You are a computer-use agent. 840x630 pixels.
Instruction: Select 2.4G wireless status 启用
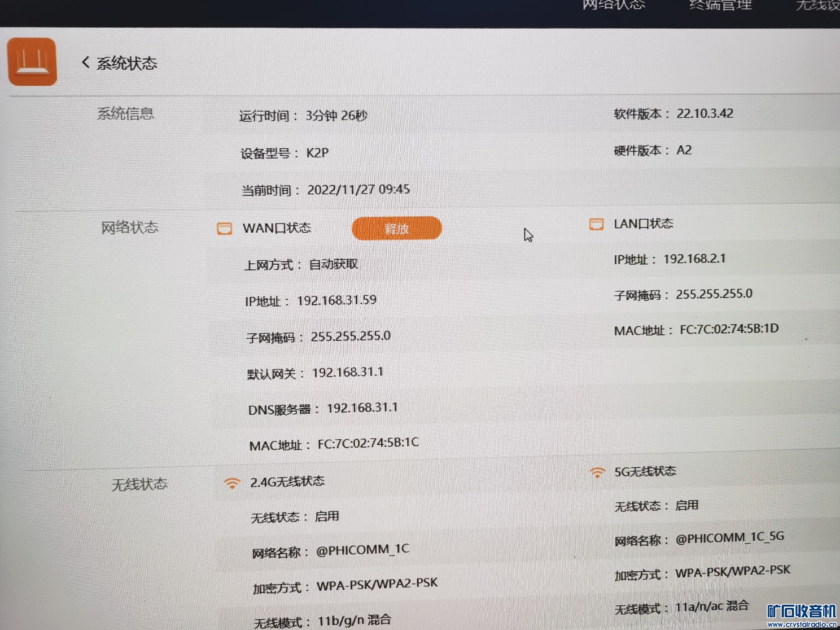pos(327,516)
